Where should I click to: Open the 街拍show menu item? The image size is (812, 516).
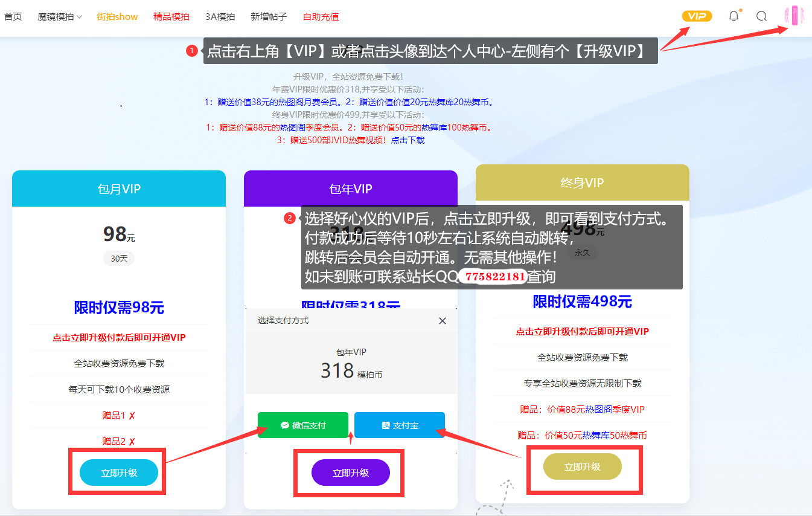(x=117, y=17)
